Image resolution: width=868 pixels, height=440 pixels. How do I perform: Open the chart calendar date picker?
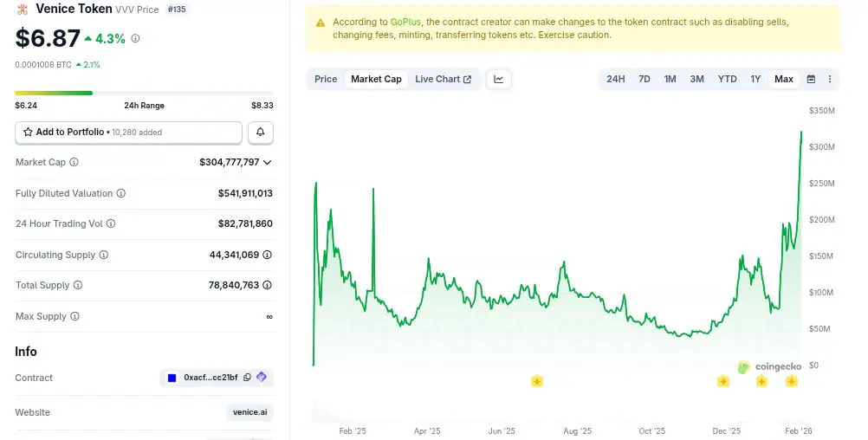point(811,79)
